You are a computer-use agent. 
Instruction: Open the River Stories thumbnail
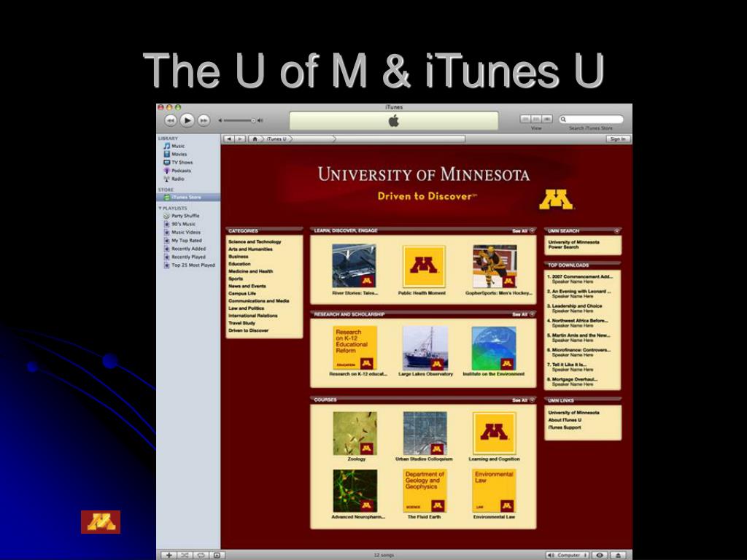[x=354, y=265]
